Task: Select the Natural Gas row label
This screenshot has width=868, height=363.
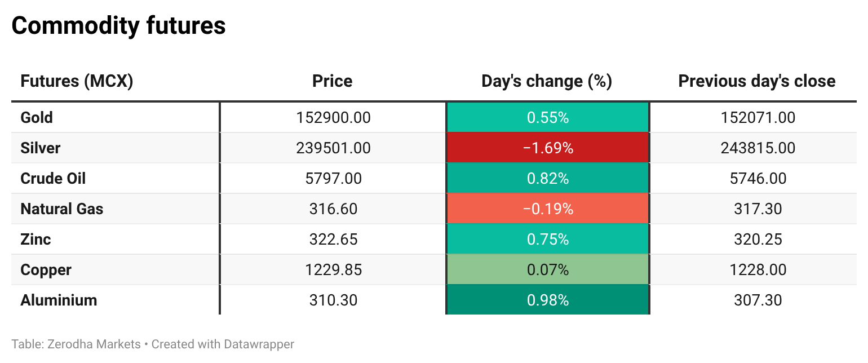Action: click(62, 209)
